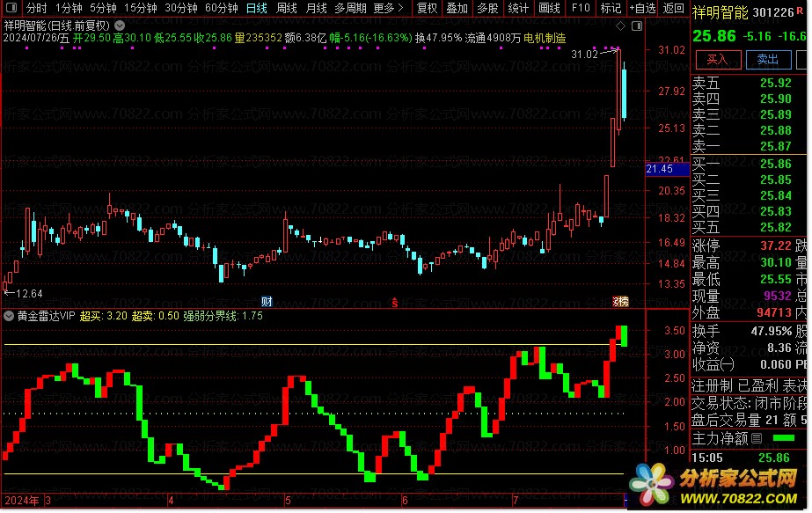Click the 最高 value 30.10
The width and height of the screenshot is (812, 513).
[775, 263]
